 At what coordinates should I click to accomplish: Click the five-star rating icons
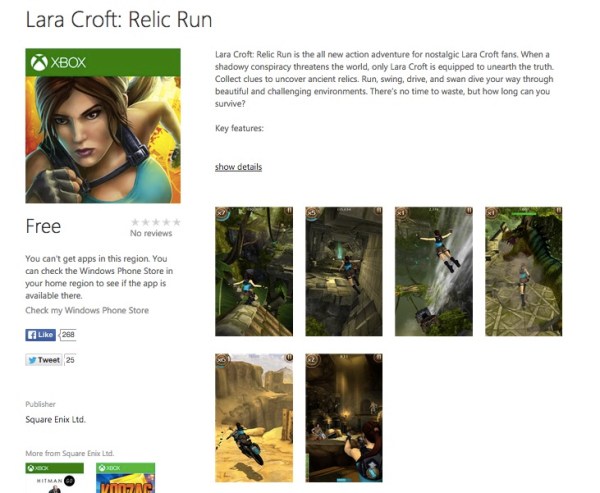(155, 222)
